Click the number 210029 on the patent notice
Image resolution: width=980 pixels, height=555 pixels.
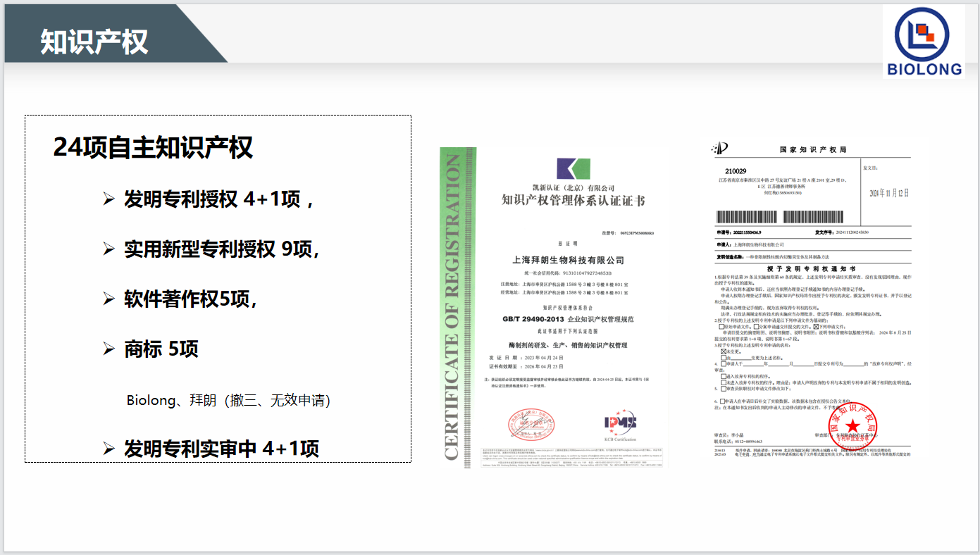(736, 171)
